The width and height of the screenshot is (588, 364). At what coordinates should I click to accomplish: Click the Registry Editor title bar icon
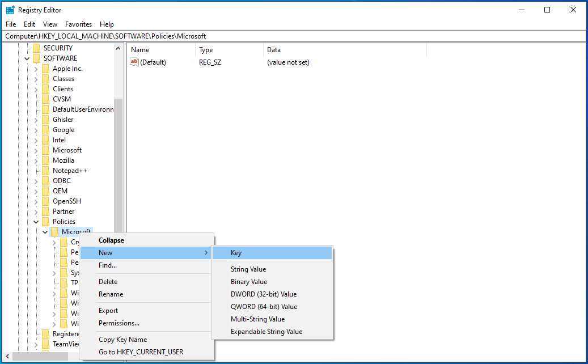(x=9, y=9)
